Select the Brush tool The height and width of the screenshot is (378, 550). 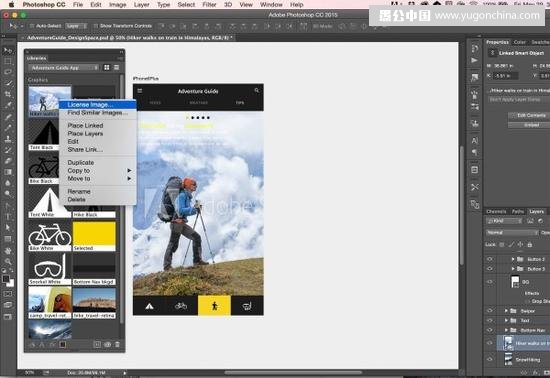click(x=8, y=127)
